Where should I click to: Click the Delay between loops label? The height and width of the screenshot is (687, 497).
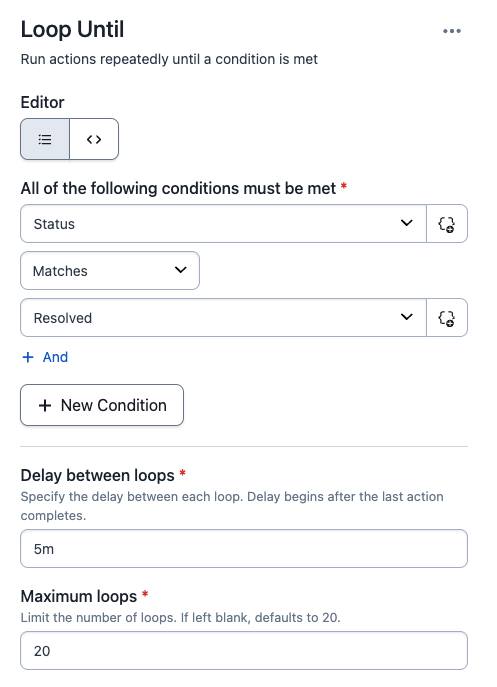pyautogui.click(x=98, y=475)
